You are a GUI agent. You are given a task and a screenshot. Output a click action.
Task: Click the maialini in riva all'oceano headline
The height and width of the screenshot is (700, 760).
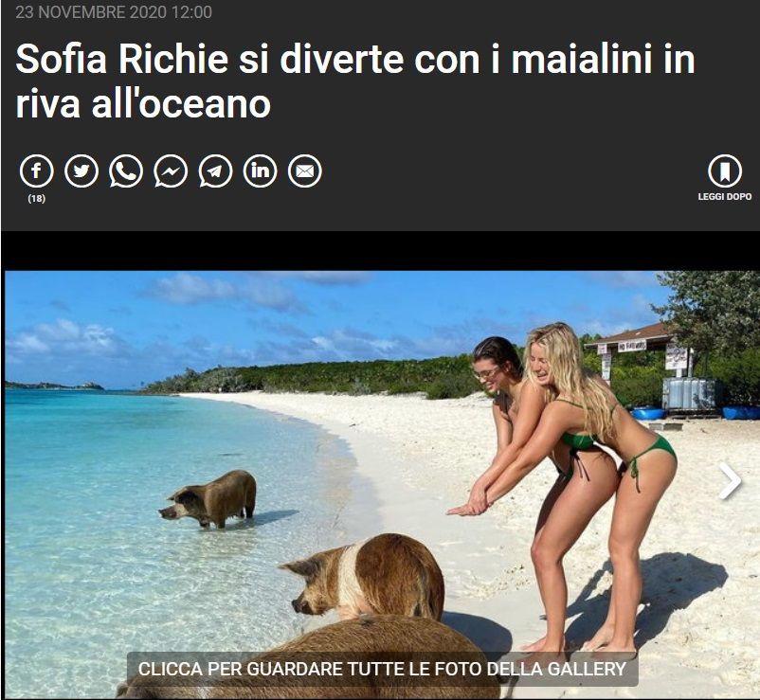355,81
